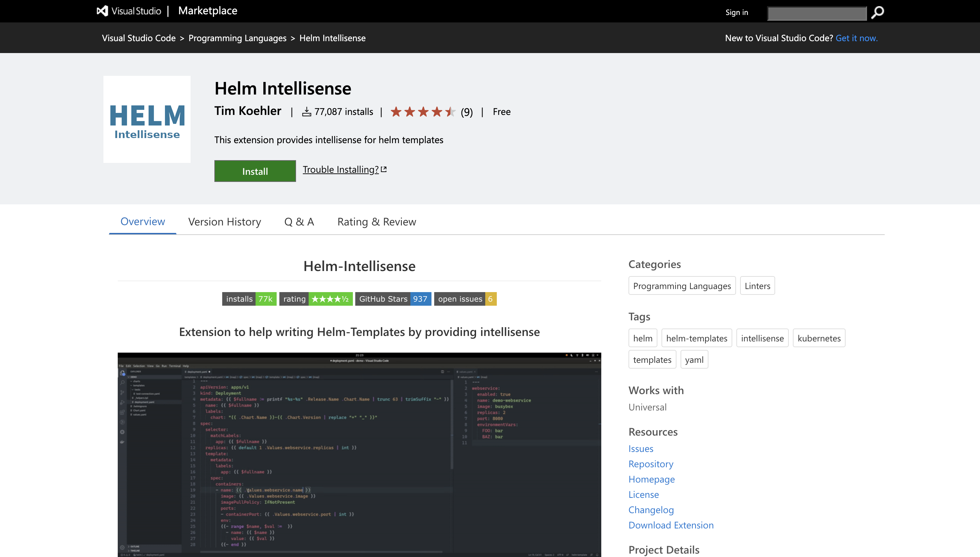Click the Programming Languages breadcrumb

(237, 38)
